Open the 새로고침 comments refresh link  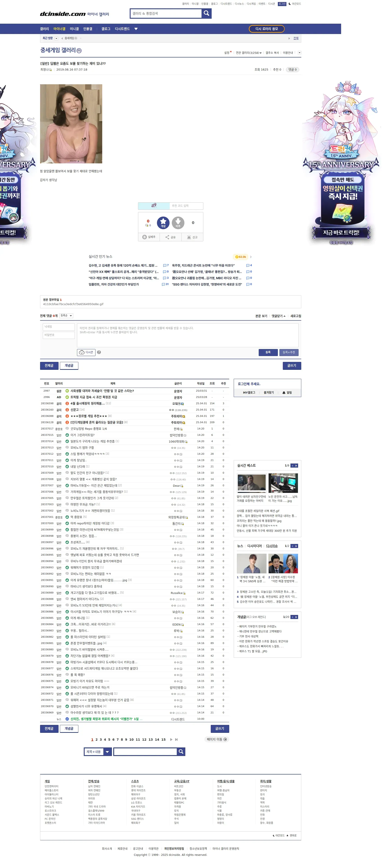(x=295, y=316)
